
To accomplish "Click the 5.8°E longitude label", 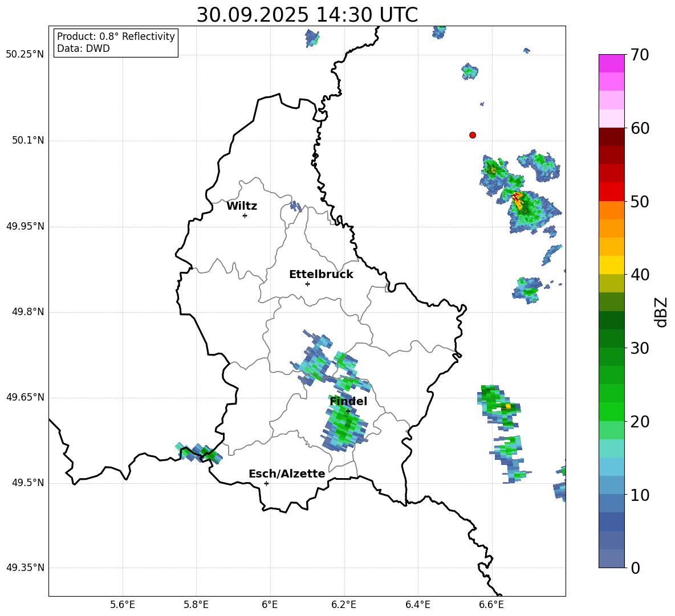I will 196,605.
